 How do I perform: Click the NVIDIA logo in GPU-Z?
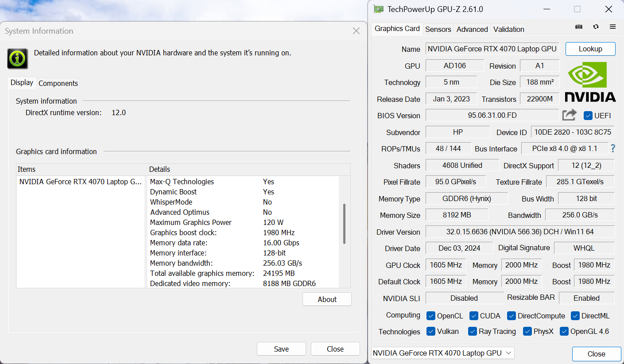590,82
